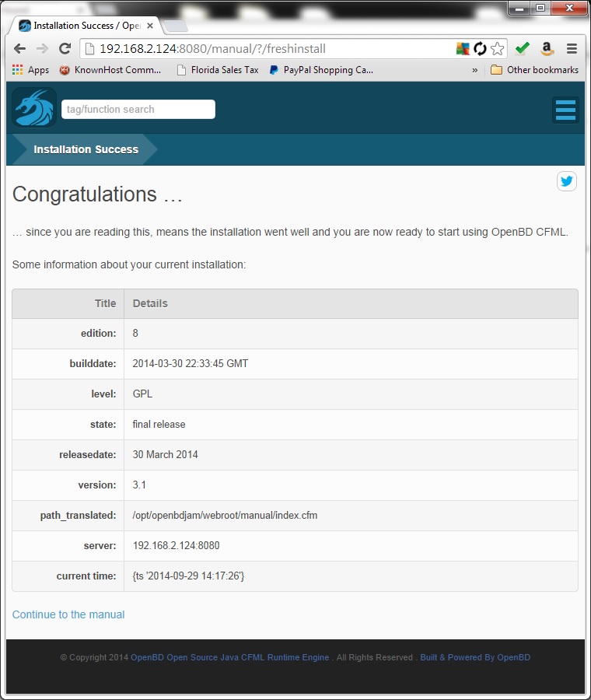Reload the page with the refresh icon
The image size is (591, 700).
(65, 49)
